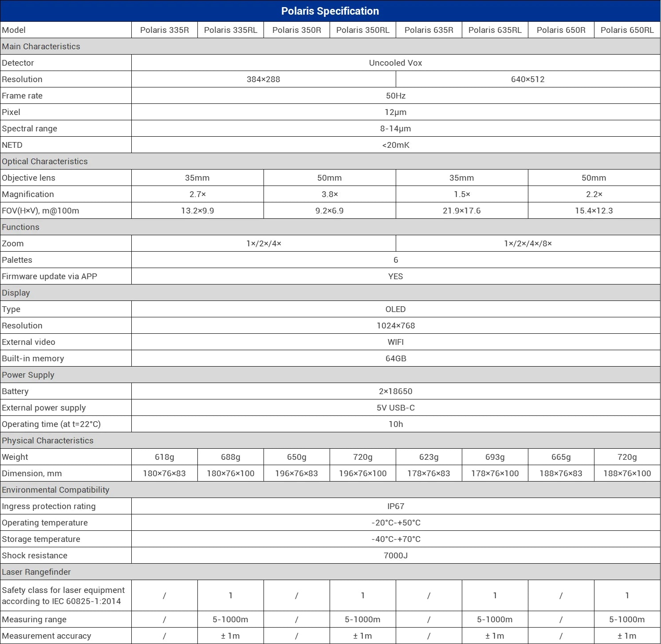The width and height of the screenshot is (661, 644).
Task: Click the "Polaris Specification" table title
Action: tap(330, 11)
